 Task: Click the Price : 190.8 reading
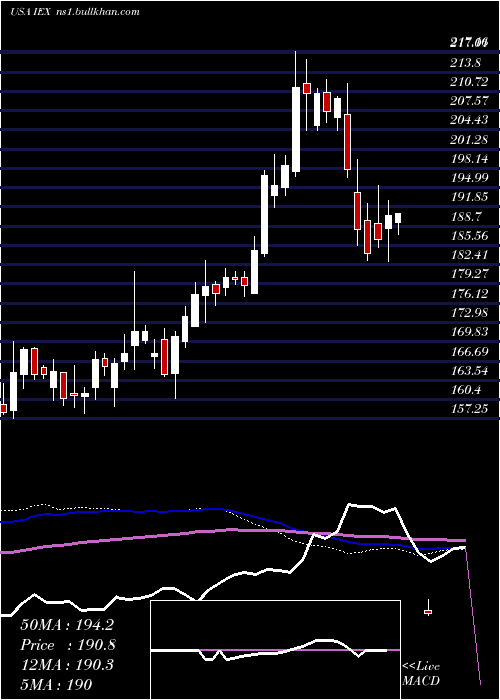(x=68, y=645)
